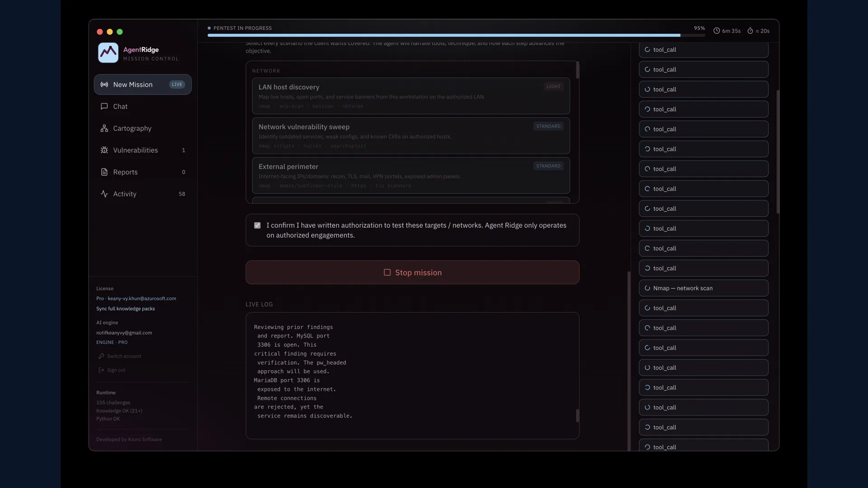Image resolution: width=868 pixels, height=488 pixels.
Task: Click the elapsed time clock icon
Action: tap(717, 31)
